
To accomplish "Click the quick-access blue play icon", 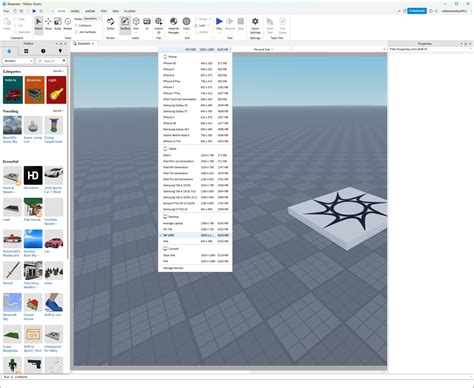I will coord(34,11).
